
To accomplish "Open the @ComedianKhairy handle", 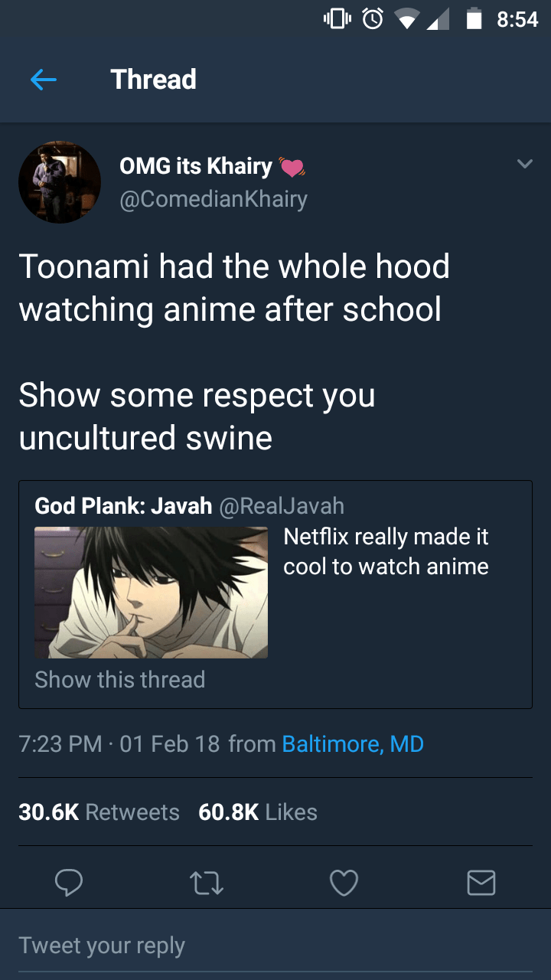I will (x=214, y=199).
